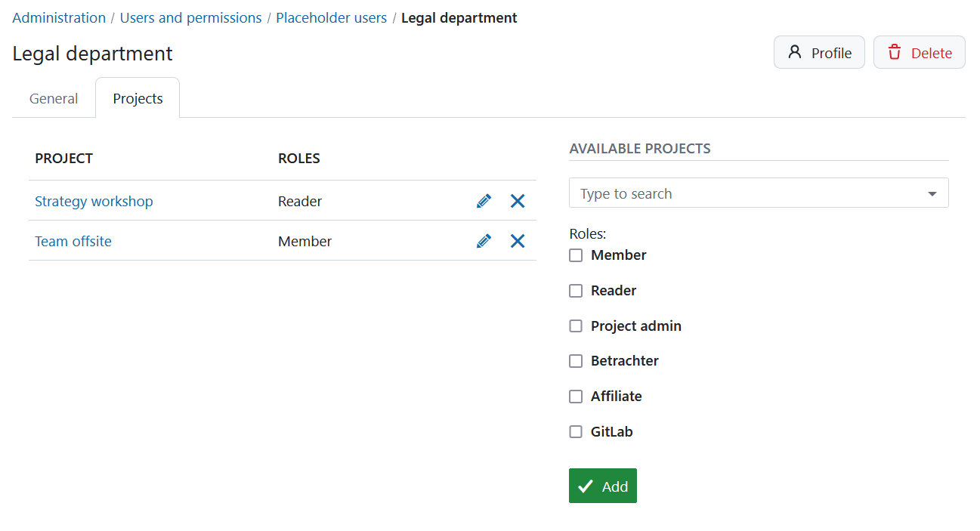The width and height of the screenshot is (980, 531).
Task: Select the Projects tab
Action: [137, 97]
